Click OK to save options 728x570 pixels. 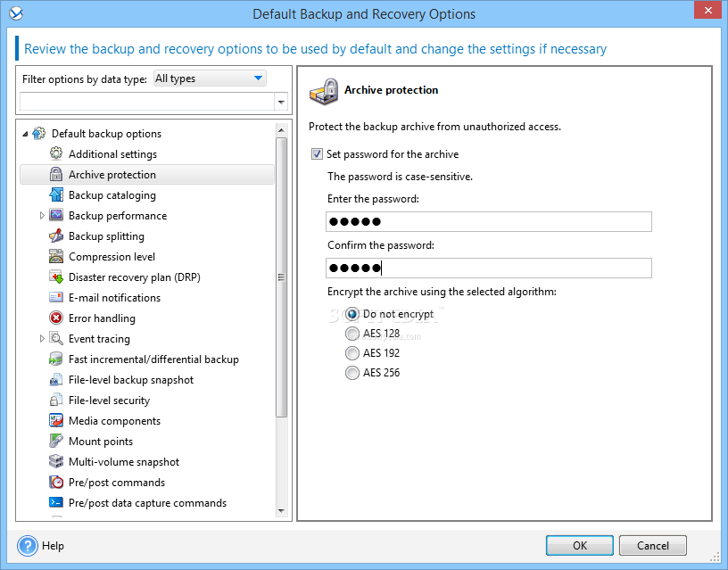[x=579, y=545]
